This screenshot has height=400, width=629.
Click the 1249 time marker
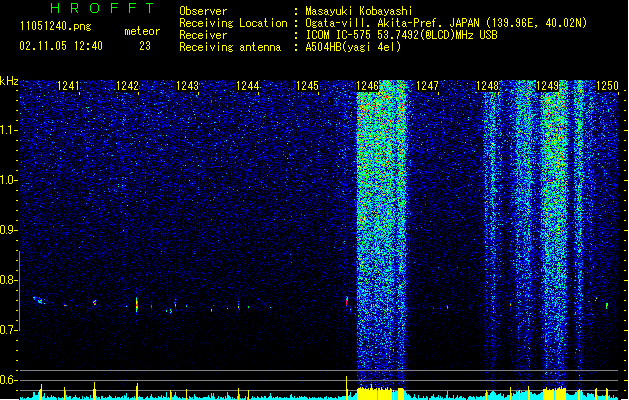[x=548, y=86]
